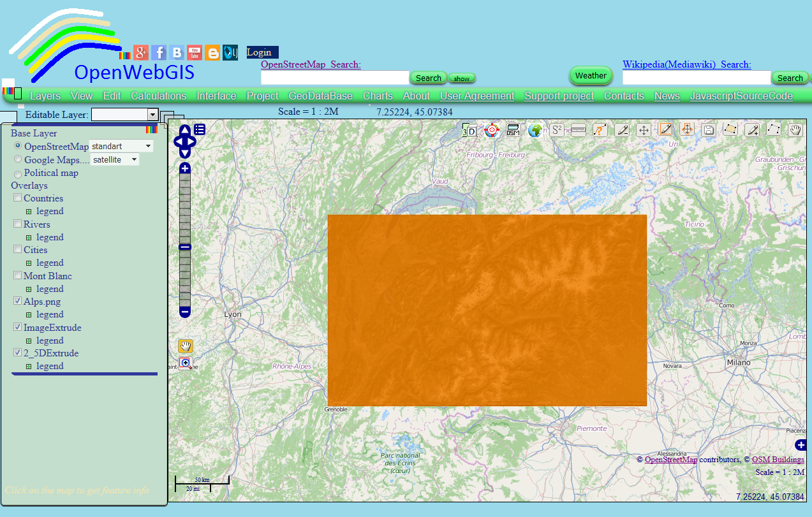Open the Layers menu
Screen dimensions: 812x517
[x=45, y=96]
